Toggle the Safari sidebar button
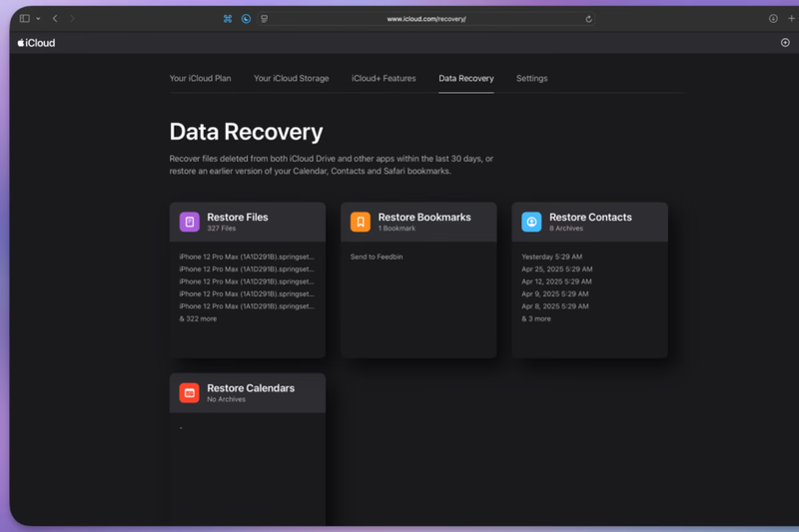 tap(24, 19)
